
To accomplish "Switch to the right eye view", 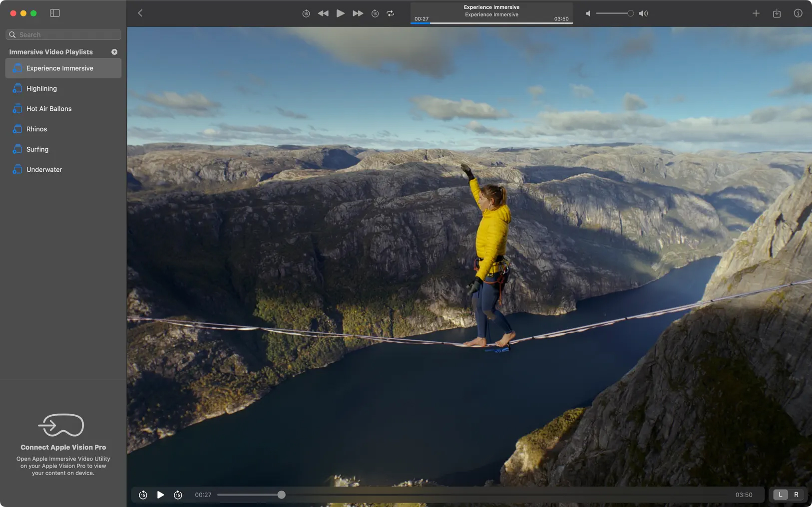I will (796, 495).
